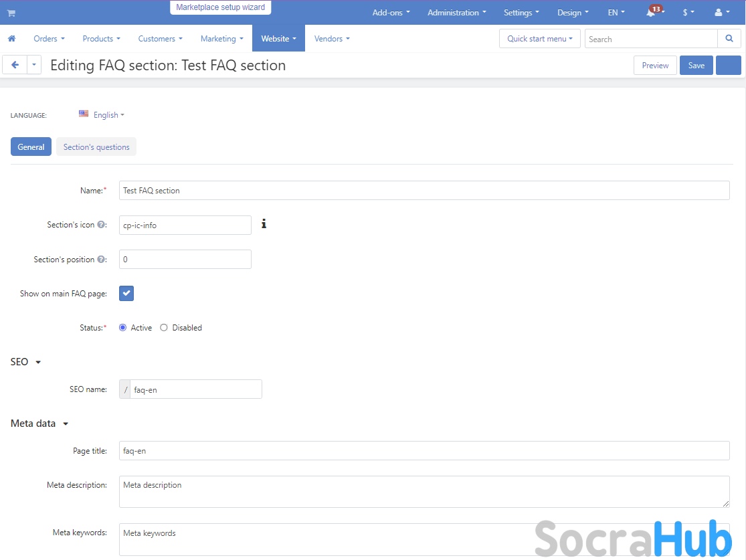Select the Disabled status radio button
This screenshot has height=560, width=746.
pyautogui.click(x=164, y=328)
